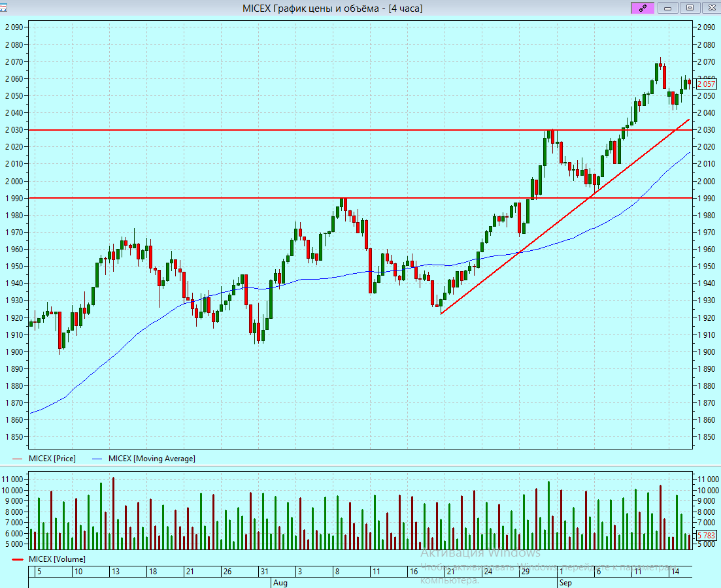The image size is (721, 588).
Task: Click the 5 000 label on left volume axis
Action: (x=14, y=544)
